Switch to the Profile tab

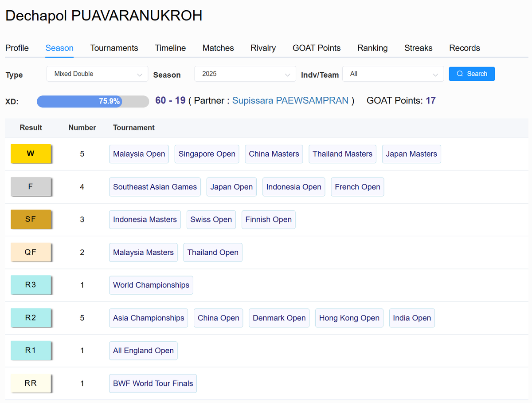(17, 48)
